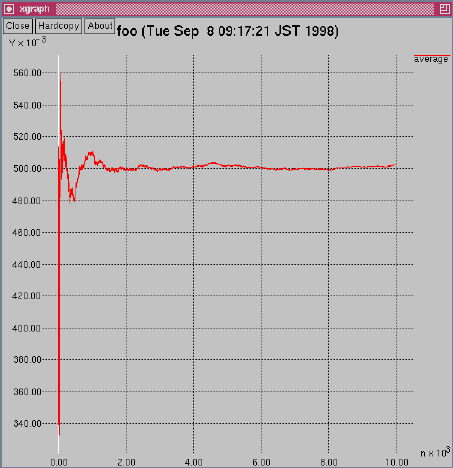Click the Y axis unit label at top left

28,42
